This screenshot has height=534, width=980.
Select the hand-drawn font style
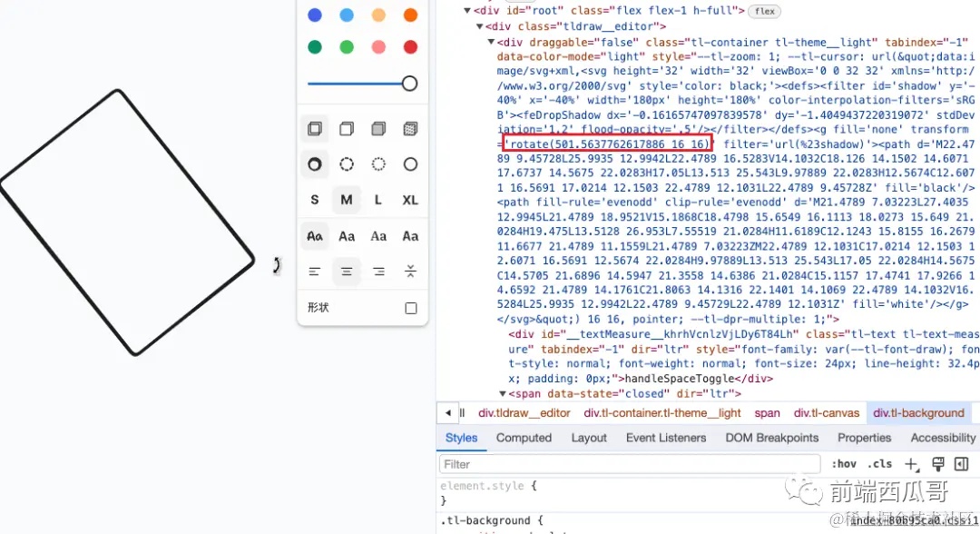(x=315, y=236)
